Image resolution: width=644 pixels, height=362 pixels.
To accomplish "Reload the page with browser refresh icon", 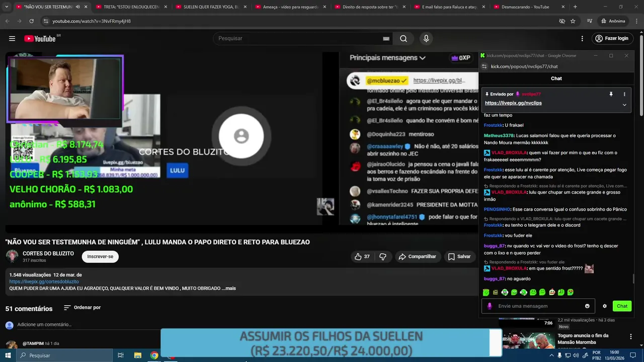I will pyautogui.click(x=31, y=21).
